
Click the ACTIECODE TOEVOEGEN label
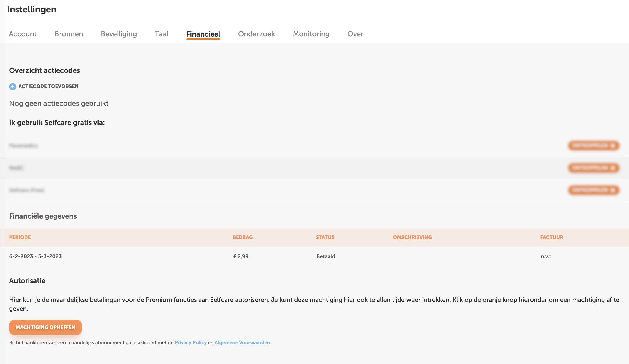pyautogui.click(x=48, y=86)
